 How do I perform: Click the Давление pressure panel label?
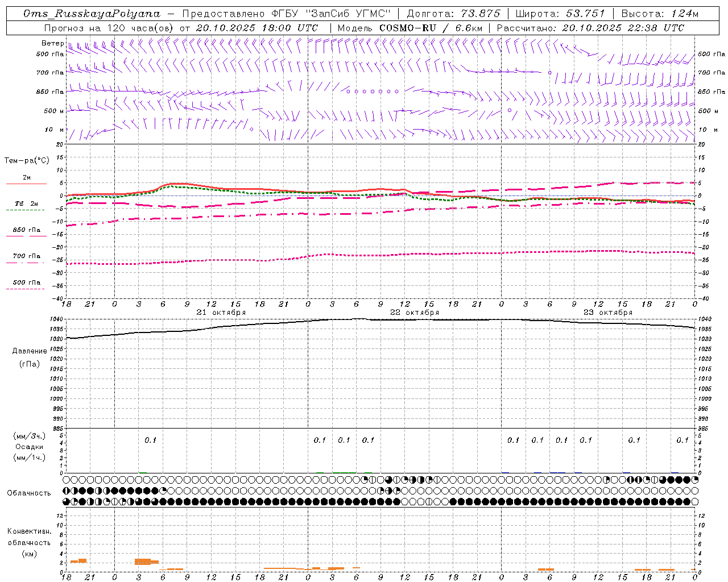30,351
